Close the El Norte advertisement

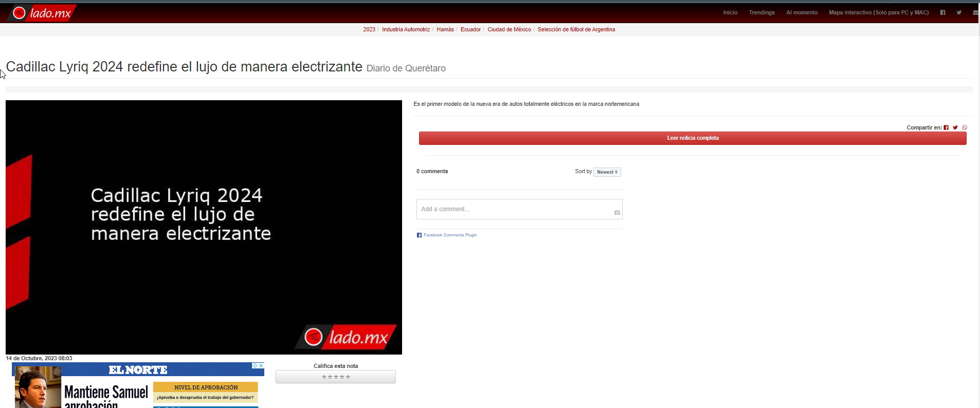click(261, 365)
